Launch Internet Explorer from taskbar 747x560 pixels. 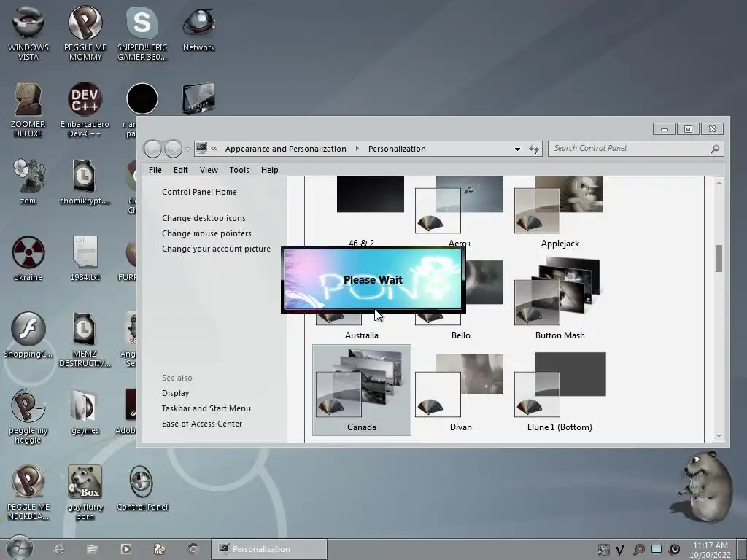click(59, 549)
